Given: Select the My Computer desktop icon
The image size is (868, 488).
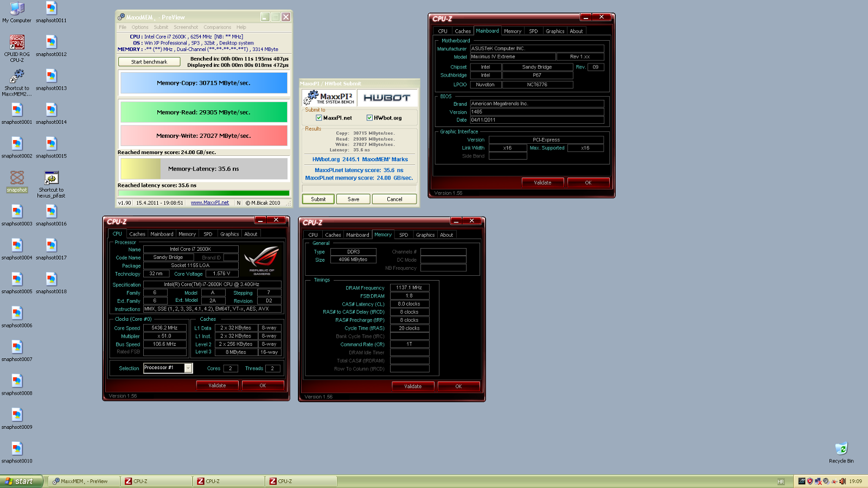Looking at the screenshot, I should tap(17, 12).
